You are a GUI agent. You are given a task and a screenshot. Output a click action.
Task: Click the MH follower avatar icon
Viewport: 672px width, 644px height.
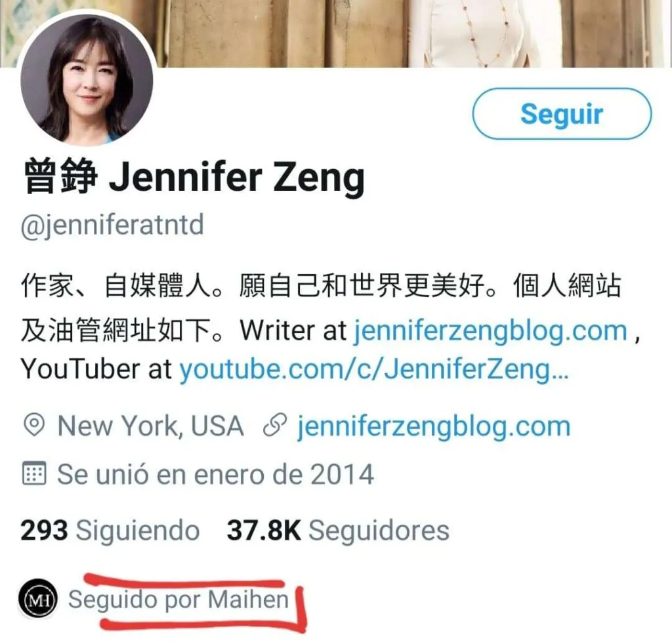pos(37,599)
